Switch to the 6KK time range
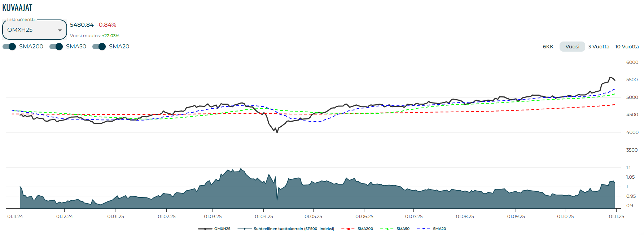644x235 pixels. click(548, 47)
